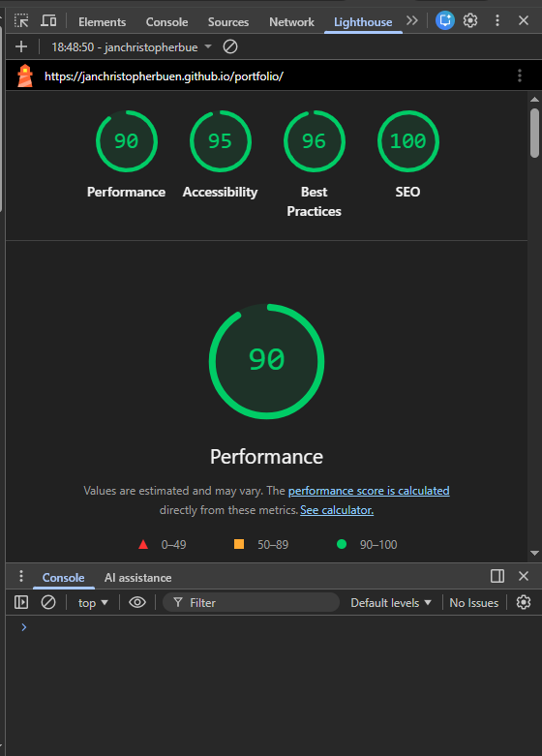Screen dimensions: 542x756
Task: Click the report scrollbar down arrow
Action: 534,553
